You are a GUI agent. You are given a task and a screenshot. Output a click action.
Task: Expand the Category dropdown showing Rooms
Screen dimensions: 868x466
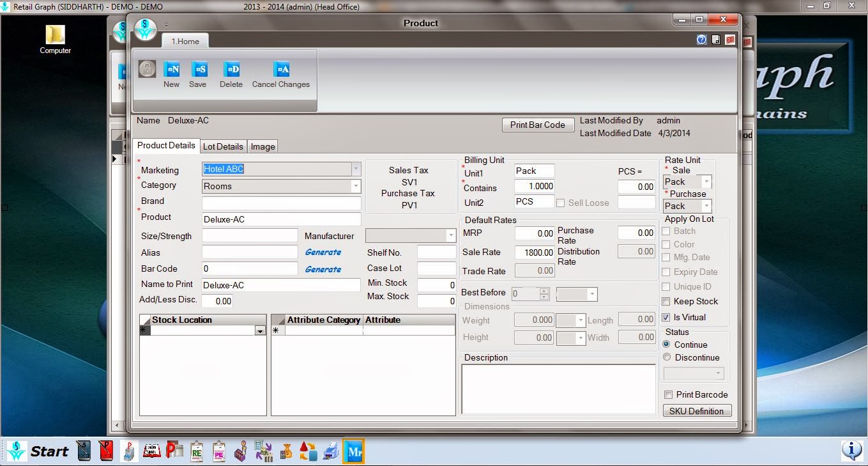(x=356, y=187)
